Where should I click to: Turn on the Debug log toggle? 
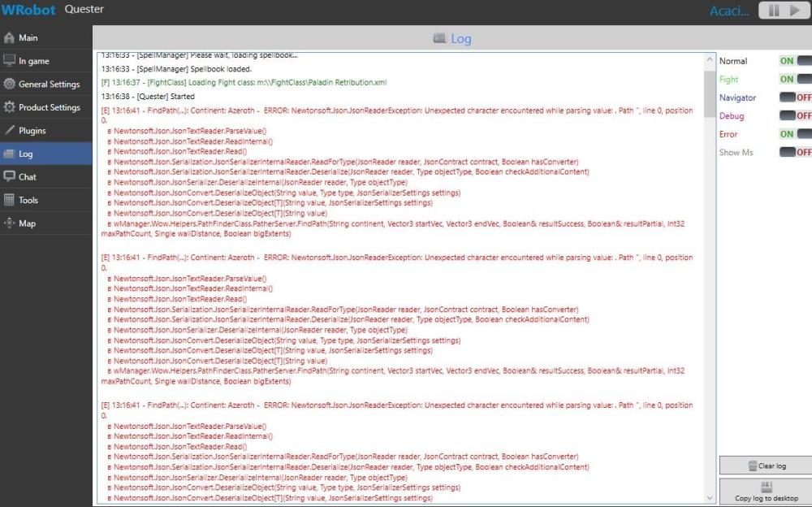point(796,115)
